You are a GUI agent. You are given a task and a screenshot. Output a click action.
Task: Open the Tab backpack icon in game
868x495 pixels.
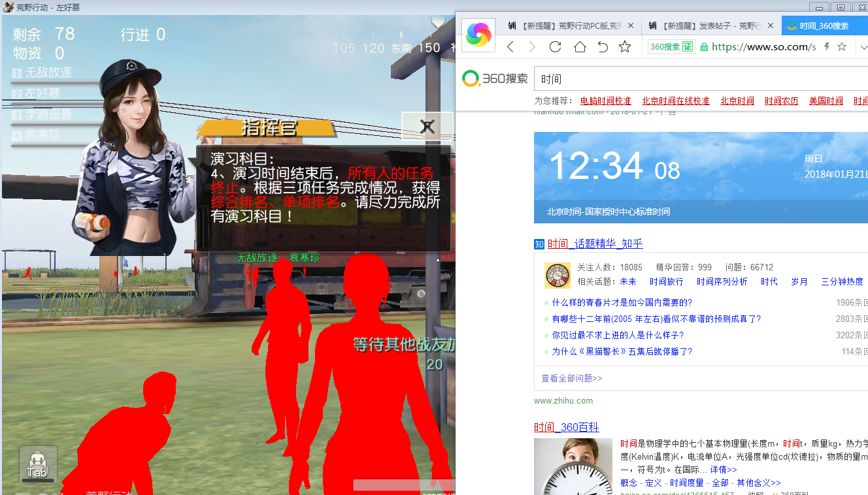coord(37,465)
